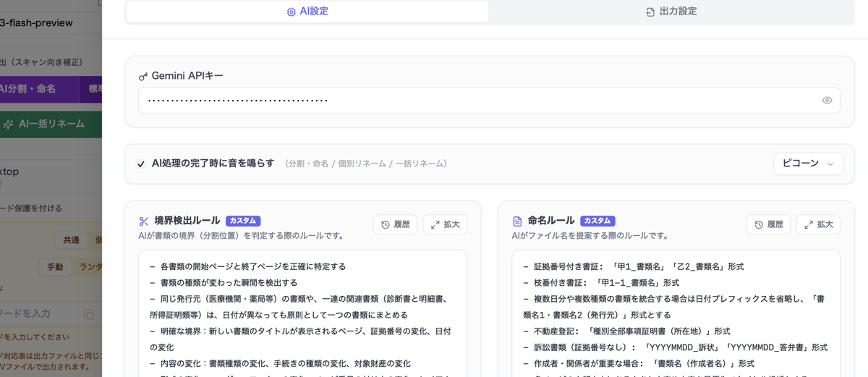Image resolution: width=868 pixels, height=377 pixels.
Task: Reveal the API key with eye icon
Action: [x=827, y=101]
